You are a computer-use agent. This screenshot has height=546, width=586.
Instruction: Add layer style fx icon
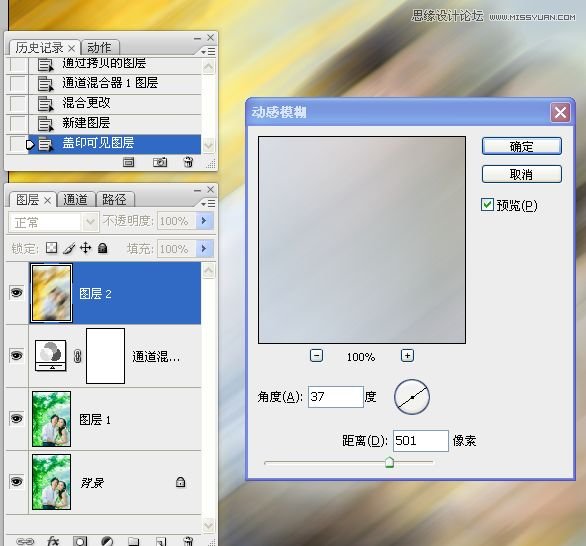[53, 541]
